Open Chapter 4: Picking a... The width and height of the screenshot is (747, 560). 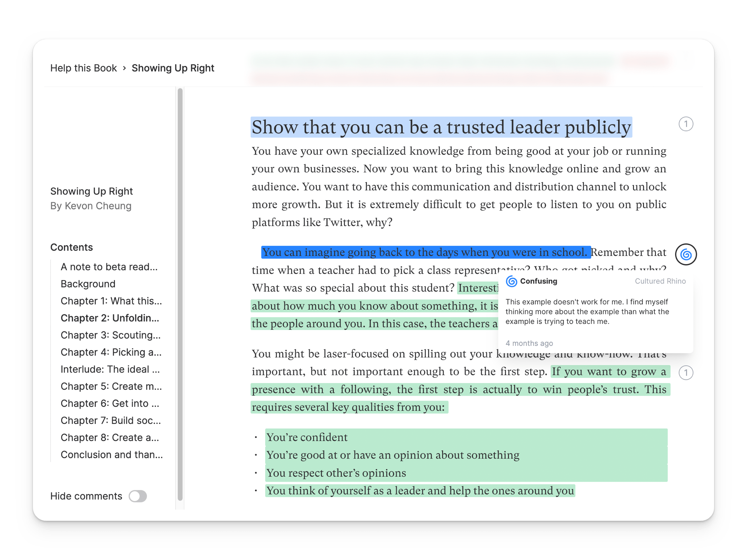click(111, 352)
